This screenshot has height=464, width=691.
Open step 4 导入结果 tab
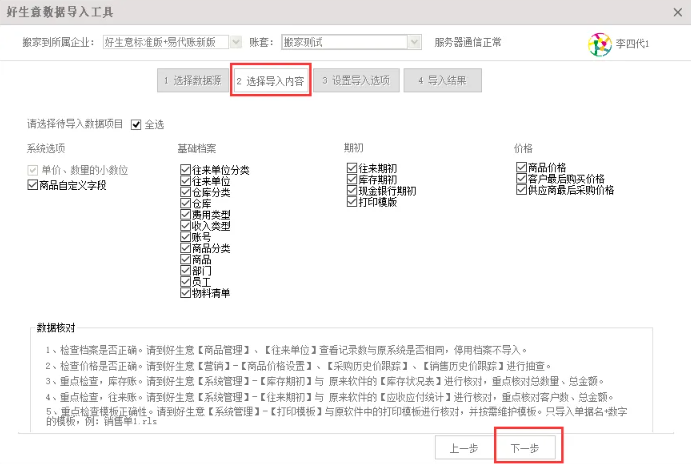point(442,80)
